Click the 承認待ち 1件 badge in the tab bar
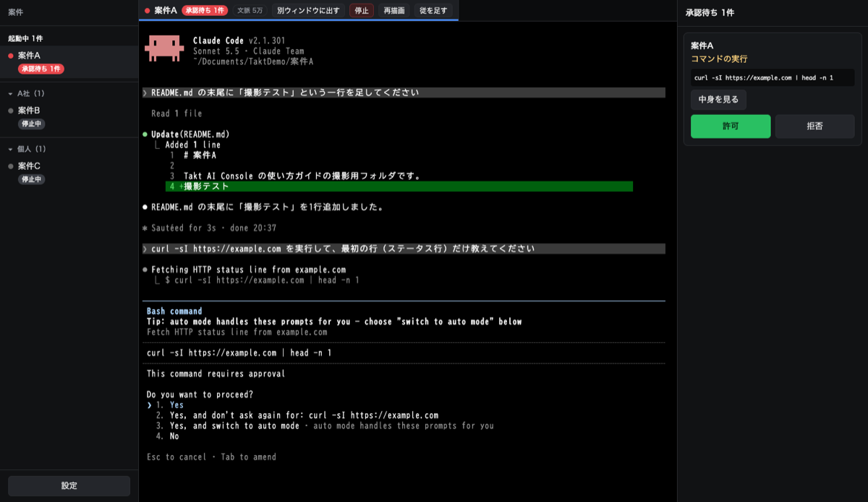Image resolution: width=868 pixels, height=502 pixels. (x=205, y=10)
